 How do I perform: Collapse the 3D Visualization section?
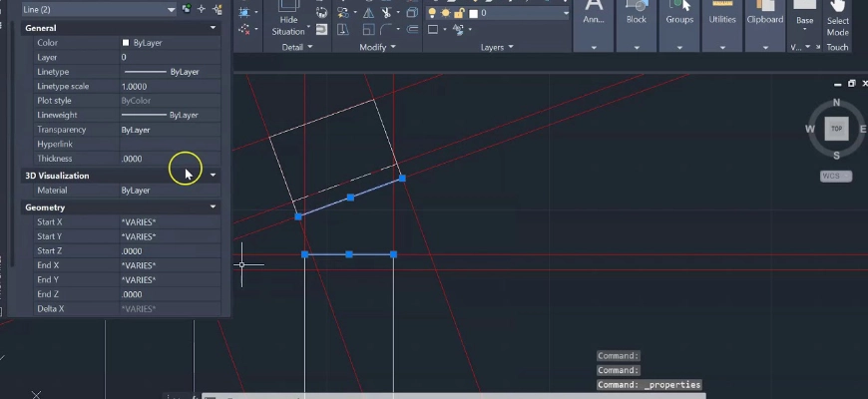tap(213, 176)
